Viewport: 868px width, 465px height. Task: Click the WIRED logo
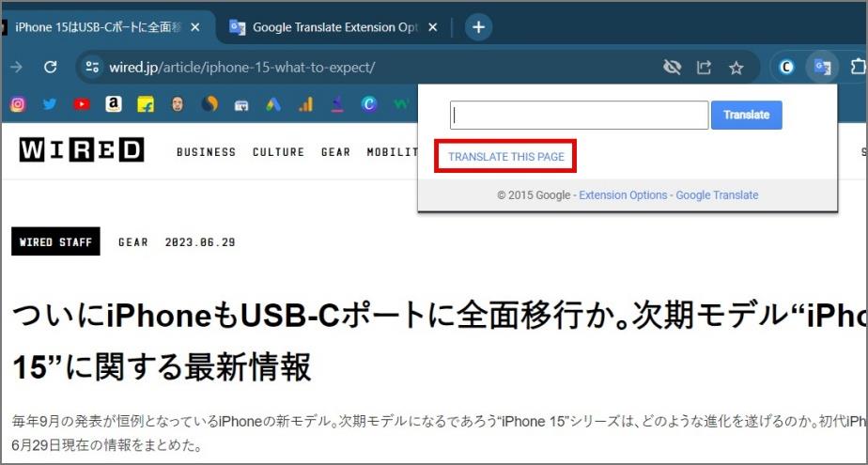coord(82,150)
